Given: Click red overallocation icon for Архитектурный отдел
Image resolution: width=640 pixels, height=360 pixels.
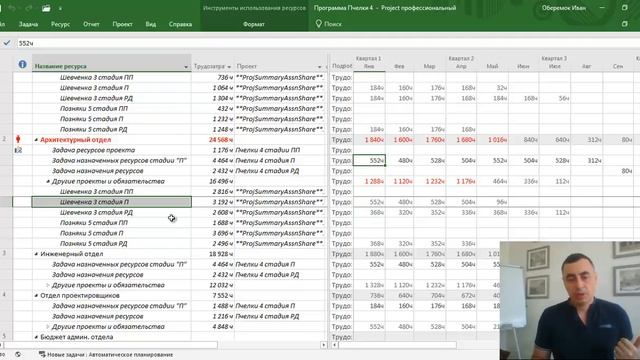Looking at the screenshot, I should pyautogui.click(x=18, y=139).
